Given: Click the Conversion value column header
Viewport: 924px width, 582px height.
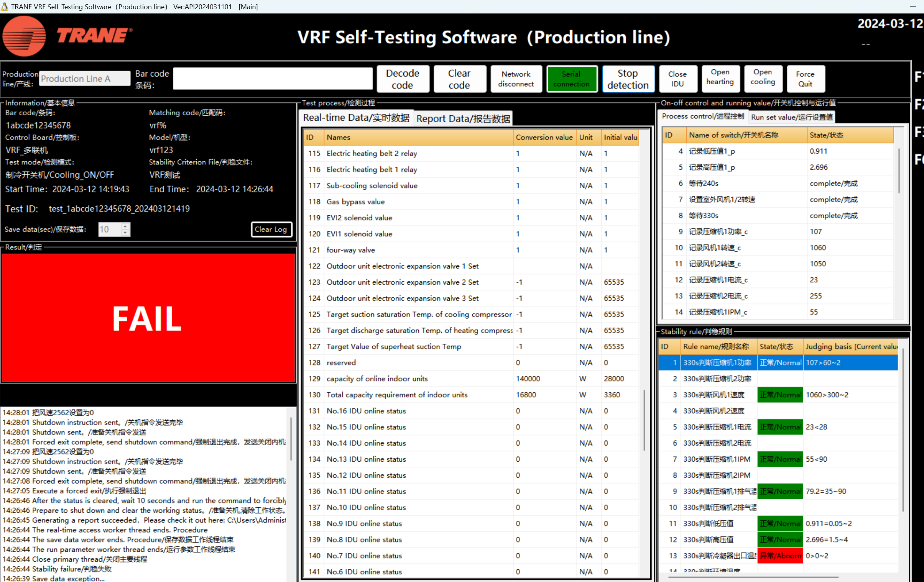Looking at the screenshot, I should 544,137.
